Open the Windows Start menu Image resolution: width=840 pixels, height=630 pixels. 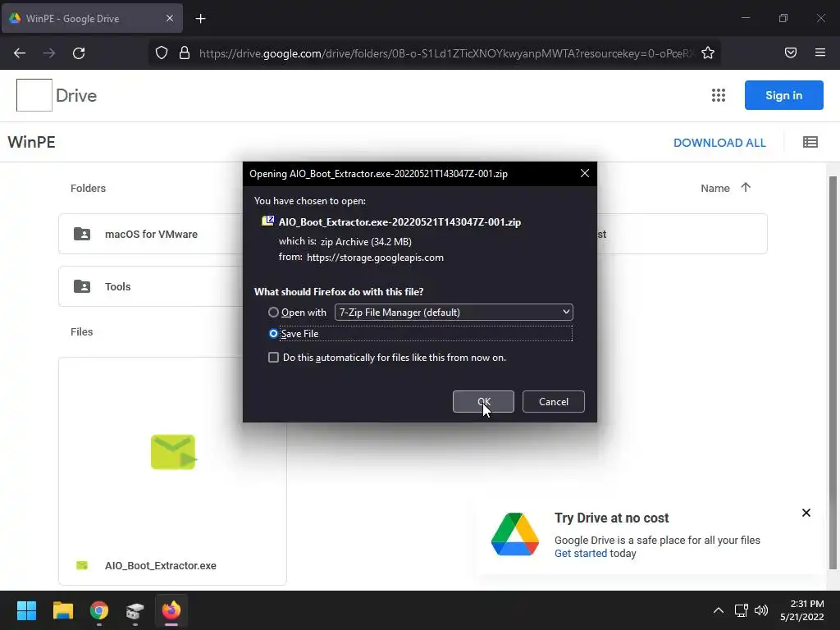click(26, 610)
